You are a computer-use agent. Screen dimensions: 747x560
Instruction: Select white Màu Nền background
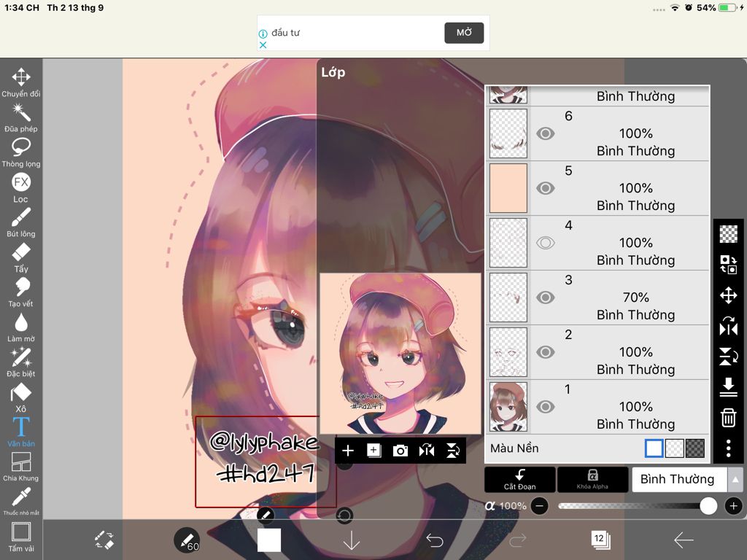654,448
